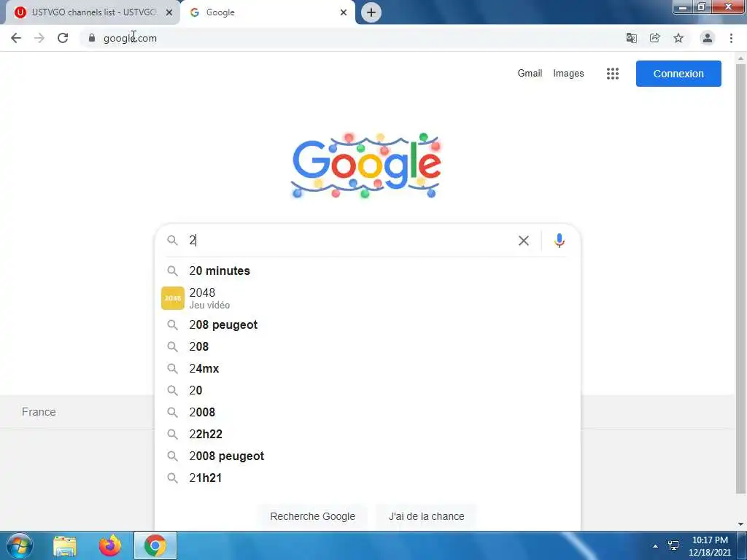Open the network tray icon
This screenshot has width=747, height=560.
(673, 545)
